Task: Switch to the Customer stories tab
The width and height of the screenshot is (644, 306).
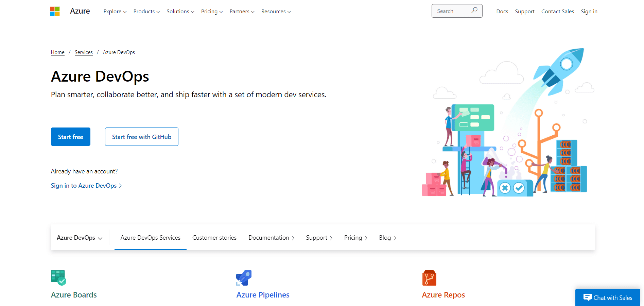Action: tap(214, 238)
